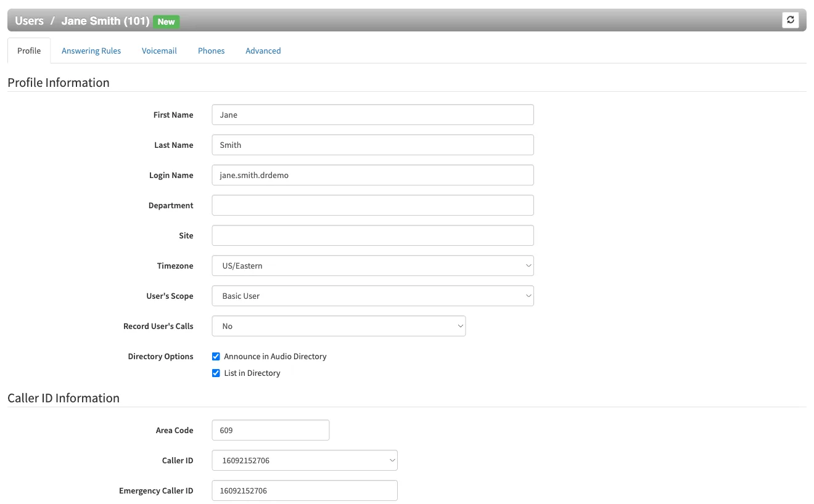Screen dimensions: 814x504
Task: Click the Jane Smith (101) title text
Action: (x=105, y=20)
